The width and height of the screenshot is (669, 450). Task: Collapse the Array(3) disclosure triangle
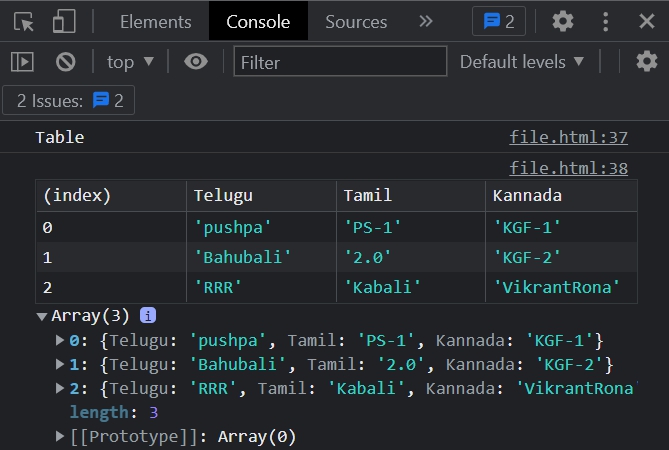click(42, 316)
